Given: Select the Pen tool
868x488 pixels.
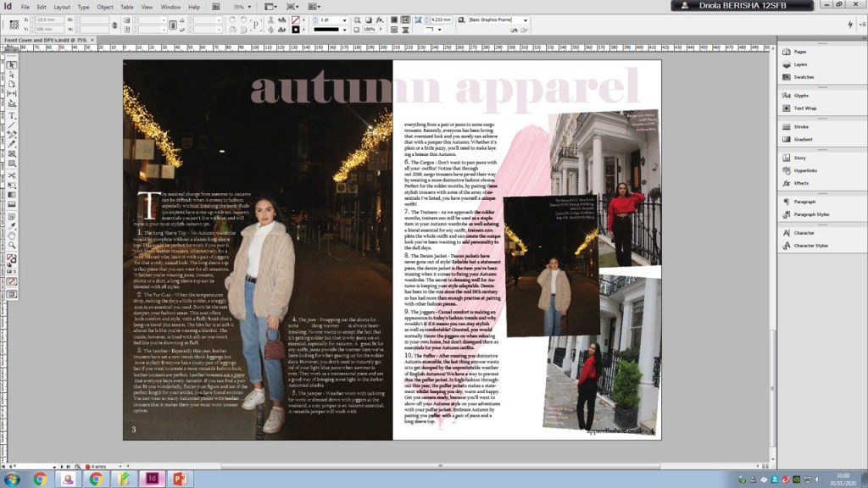Looking at the screenshot, I should coord(12,134).
